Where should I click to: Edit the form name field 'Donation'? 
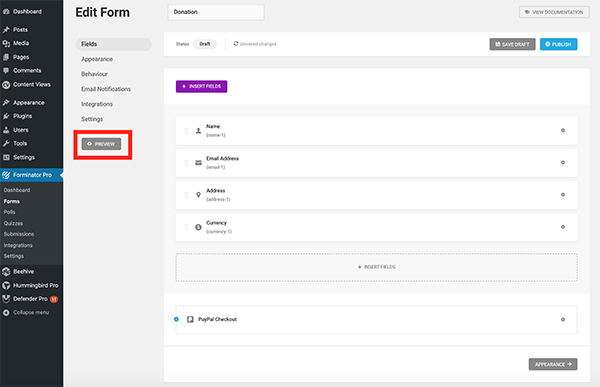(216, 12)
